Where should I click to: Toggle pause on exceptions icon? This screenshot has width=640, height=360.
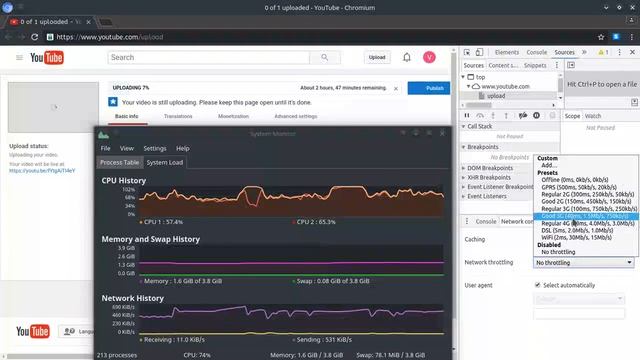pyautogui.click(x=536, y=116)
